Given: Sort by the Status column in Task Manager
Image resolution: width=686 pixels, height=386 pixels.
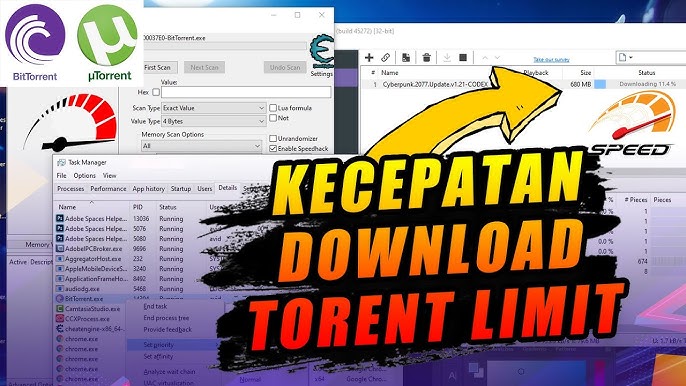Looking at the screenshot, I should [168, 207].
